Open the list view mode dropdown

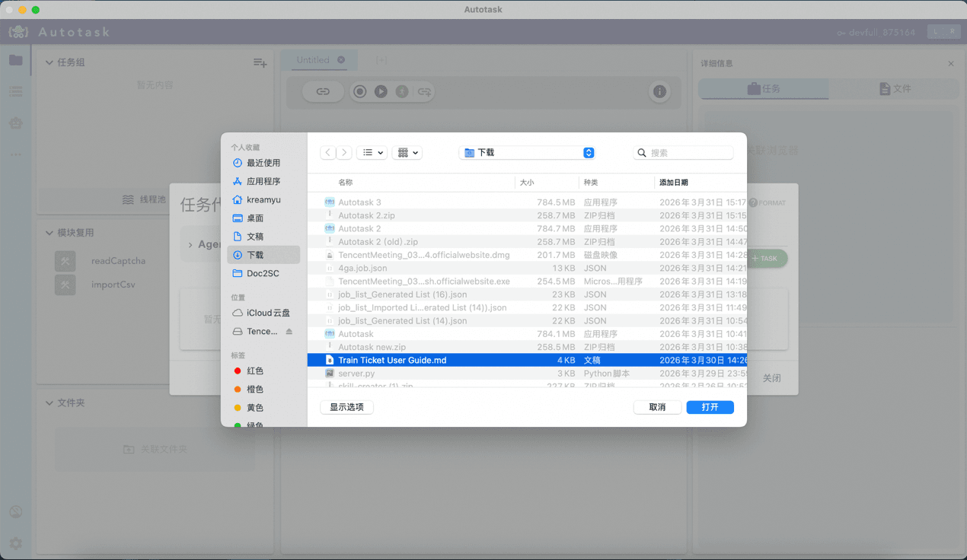coord(372,153)
